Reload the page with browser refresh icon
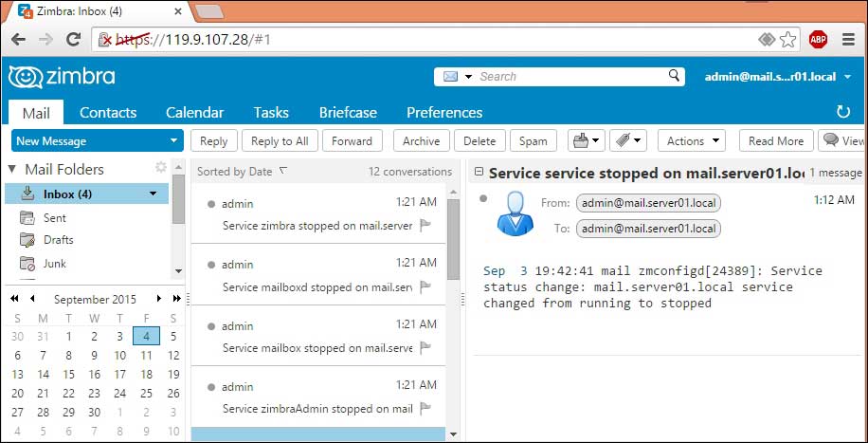Screen dimensions: 868x443 (x=73, y=39)
